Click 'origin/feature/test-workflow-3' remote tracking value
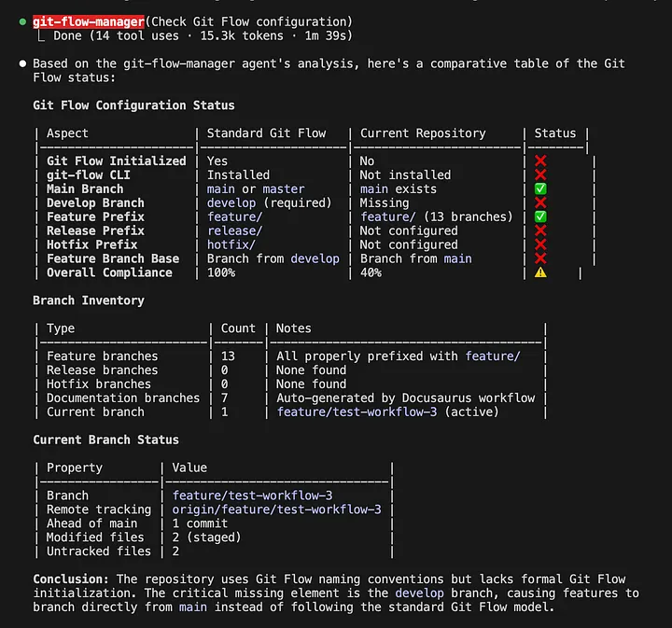 click(x=276, y=509)
